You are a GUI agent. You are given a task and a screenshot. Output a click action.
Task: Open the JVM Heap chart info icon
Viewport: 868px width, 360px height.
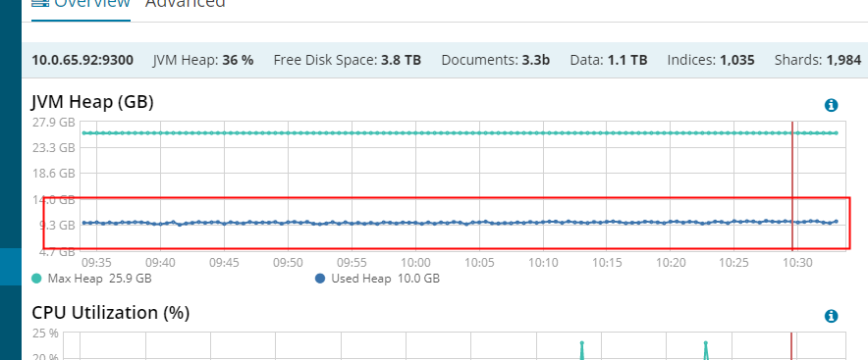coord(831,105)
